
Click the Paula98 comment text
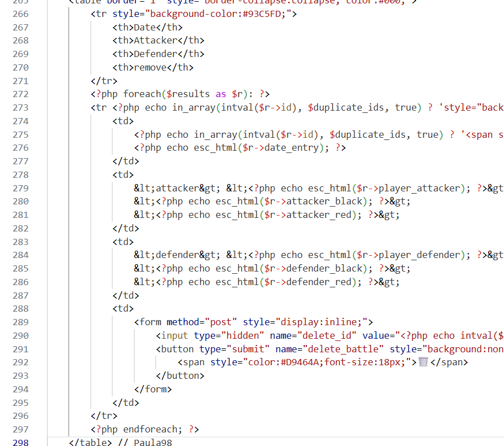(x=153, y=443)
